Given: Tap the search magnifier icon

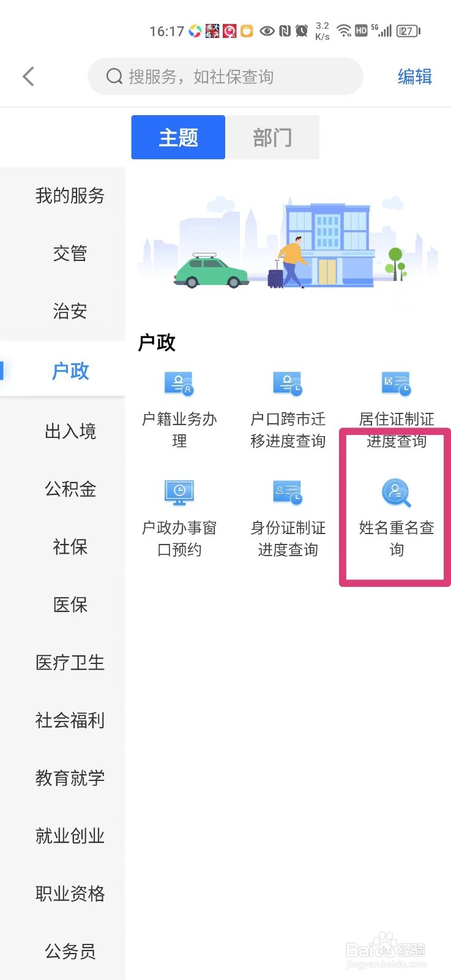Looking at the screenshot, I should point(114,77).
